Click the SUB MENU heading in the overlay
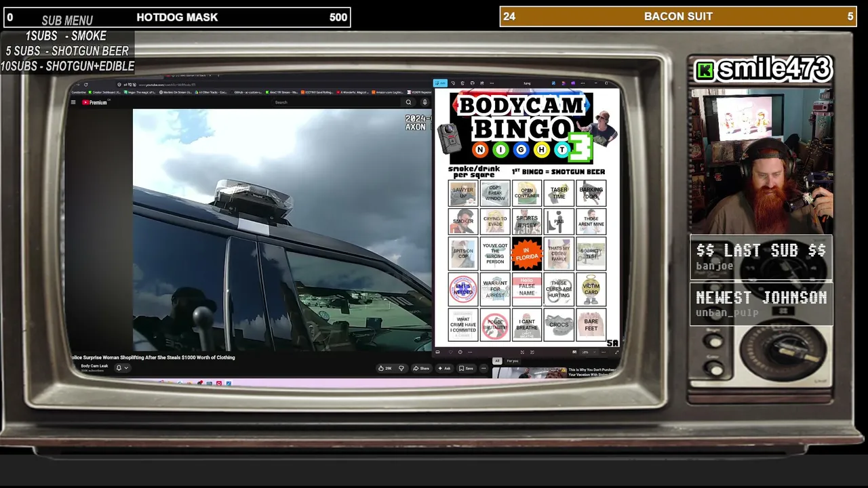 [x=67, y=21]
